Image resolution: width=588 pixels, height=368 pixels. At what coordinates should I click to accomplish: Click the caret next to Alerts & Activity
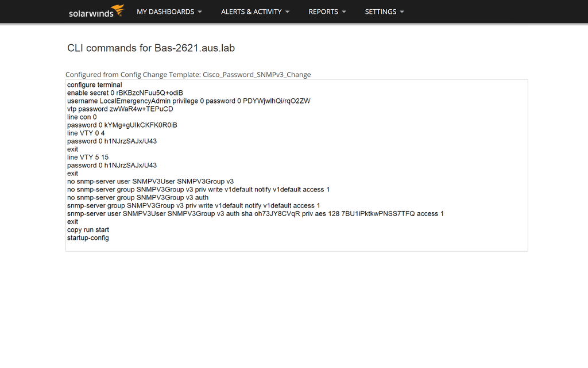287,11
